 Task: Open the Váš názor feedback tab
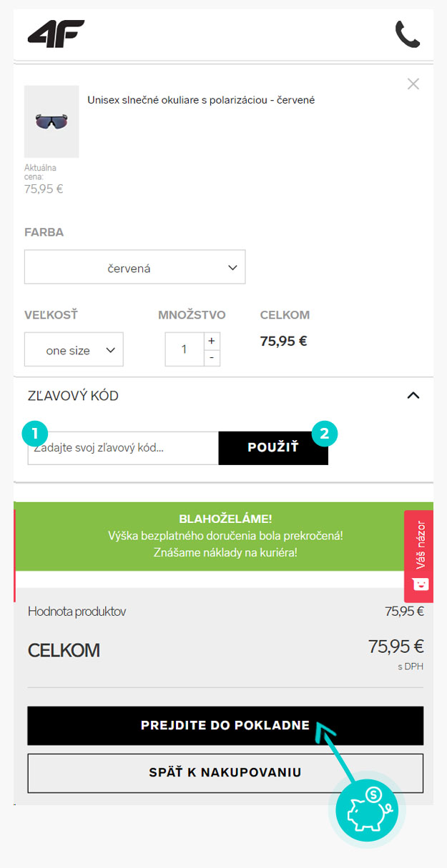click(419, 557)
